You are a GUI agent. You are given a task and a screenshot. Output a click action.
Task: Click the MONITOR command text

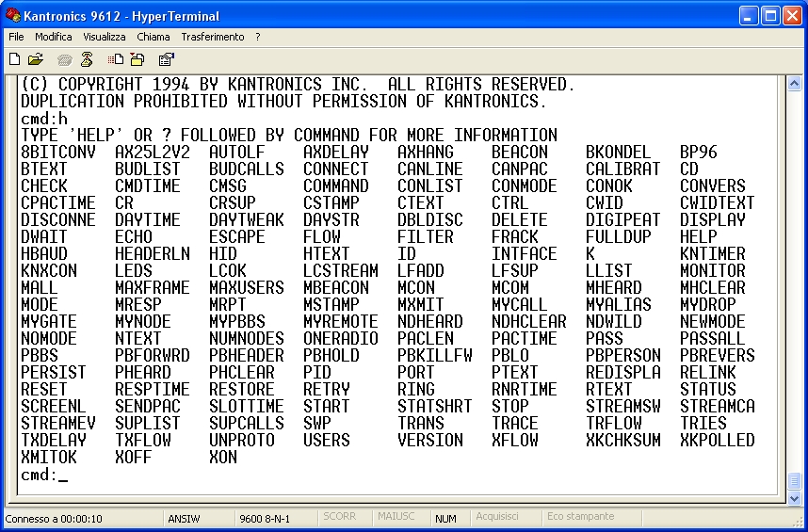point(713,271)
